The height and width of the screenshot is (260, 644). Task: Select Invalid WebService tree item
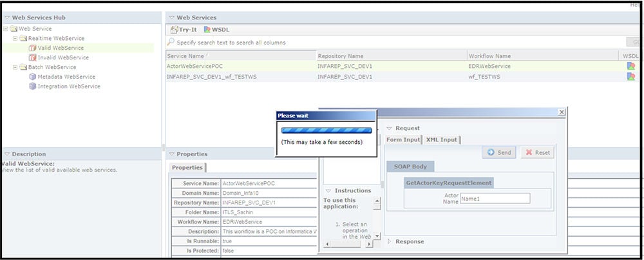pos(63,57)
